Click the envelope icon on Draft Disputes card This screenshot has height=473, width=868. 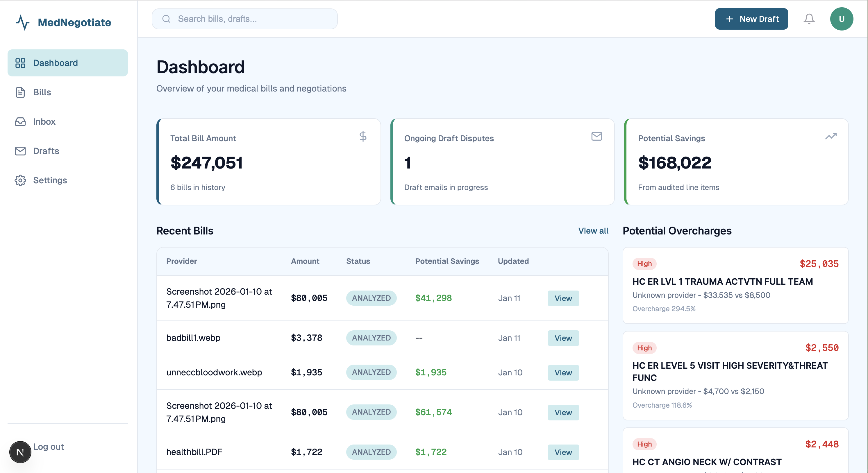[596, 136]
